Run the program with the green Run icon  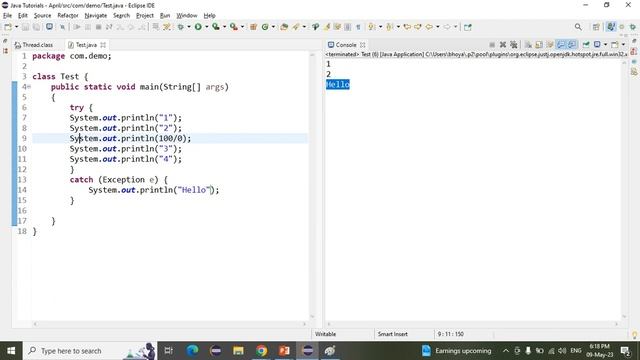(x=198, y=27)
